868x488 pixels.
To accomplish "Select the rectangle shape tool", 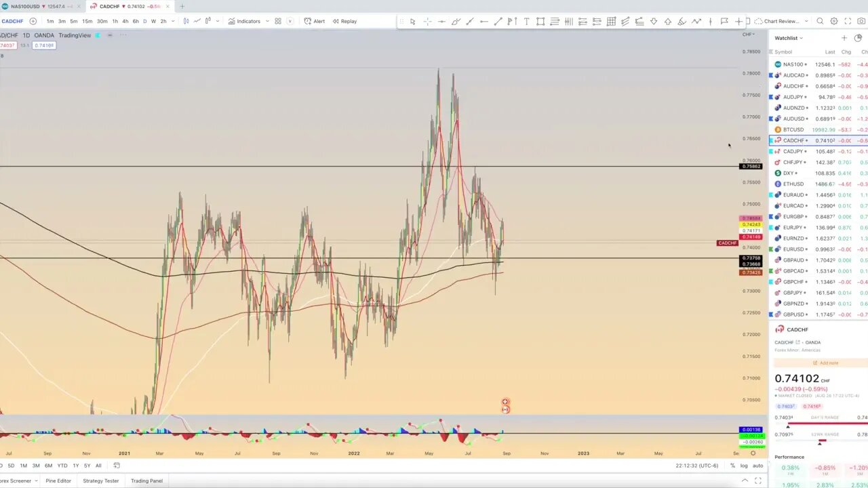I will 540,21.
